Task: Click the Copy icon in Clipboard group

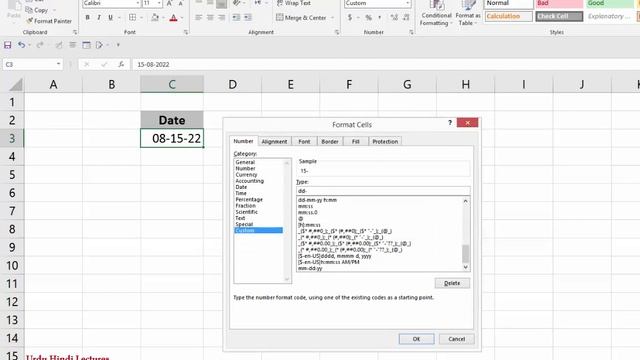Action: tap(29, 10)
